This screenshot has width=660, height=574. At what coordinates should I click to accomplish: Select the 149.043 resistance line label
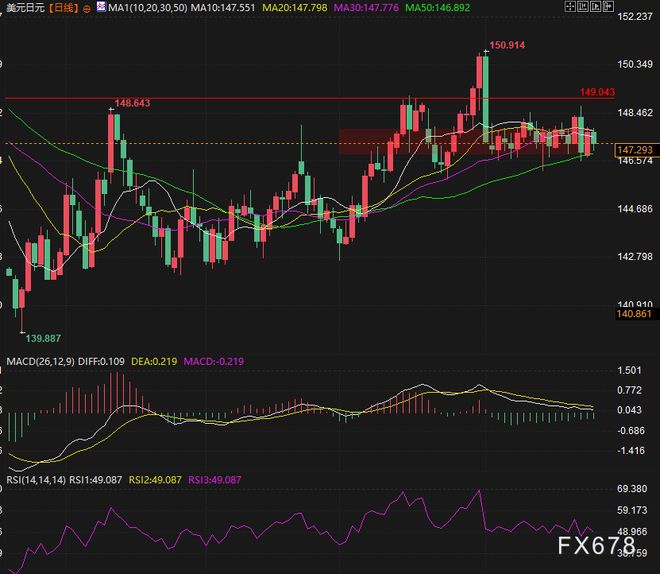(x=596, y=92)
